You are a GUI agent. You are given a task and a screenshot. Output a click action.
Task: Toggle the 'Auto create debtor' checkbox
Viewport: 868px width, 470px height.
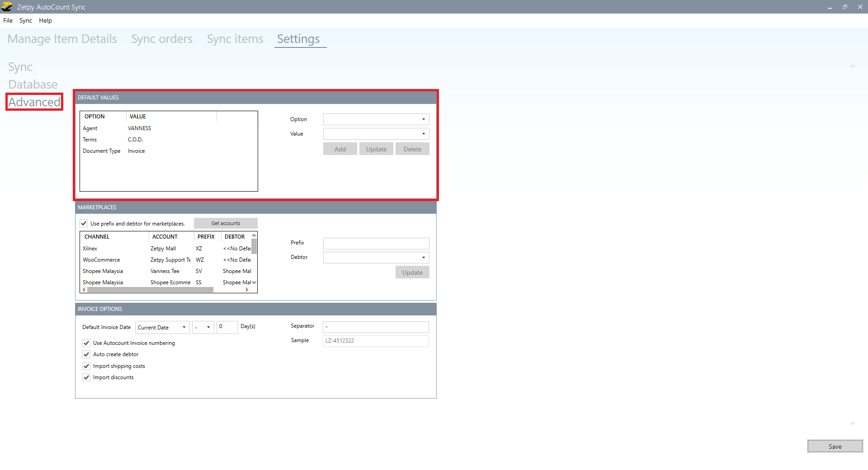[x=86, y=354]
